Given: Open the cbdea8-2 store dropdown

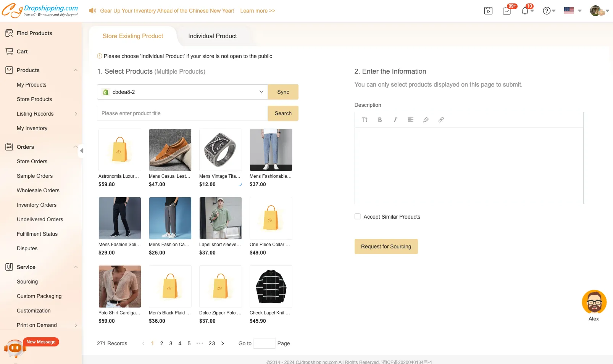Looking at the screenshot, I should (x=182, y=92).
